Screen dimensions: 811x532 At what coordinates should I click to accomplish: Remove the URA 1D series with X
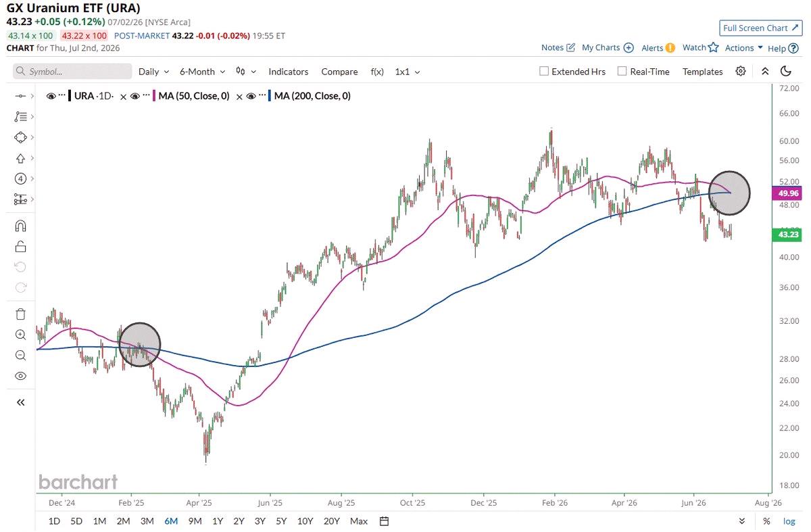[x=123, y=97]
